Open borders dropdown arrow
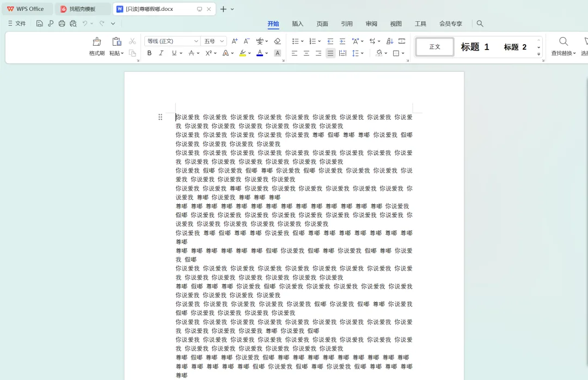 403,53
